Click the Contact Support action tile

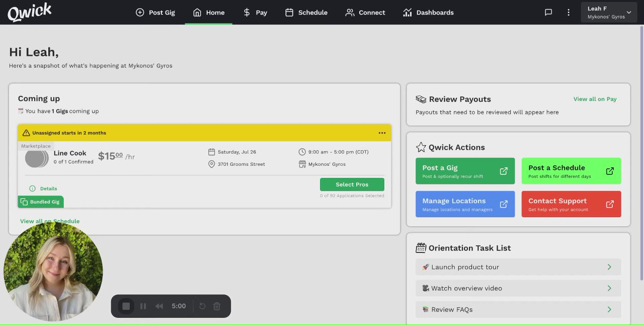click(572, 204)
